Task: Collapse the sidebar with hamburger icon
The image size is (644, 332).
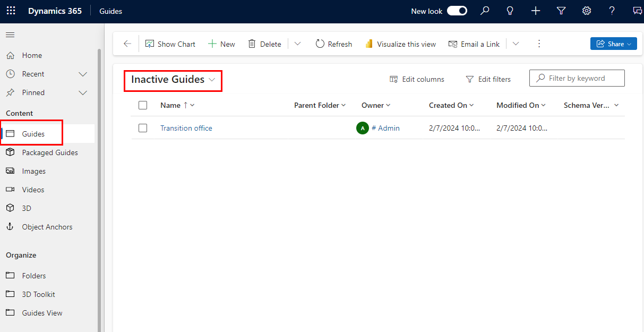Action: (x=10, y=35)
